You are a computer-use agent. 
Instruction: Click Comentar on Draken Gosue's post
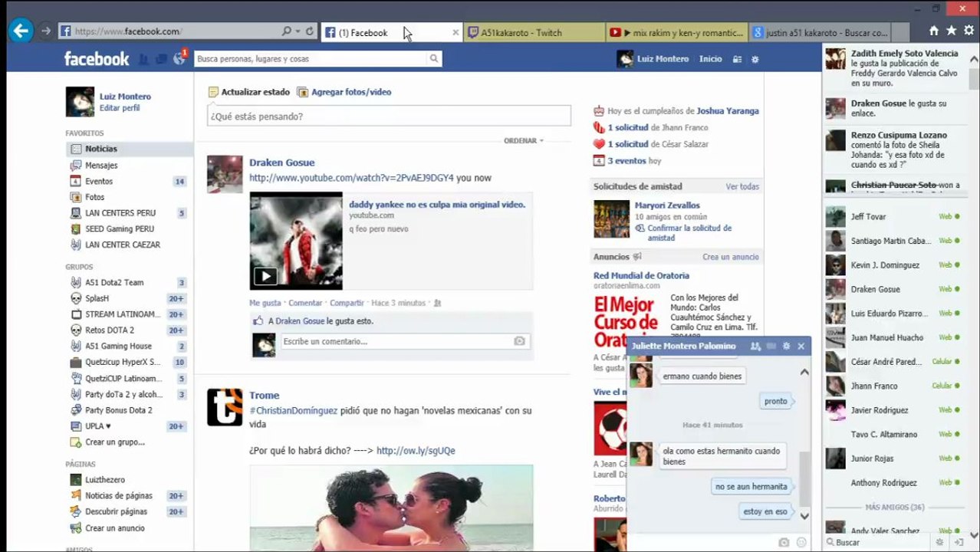click(305, 303)
